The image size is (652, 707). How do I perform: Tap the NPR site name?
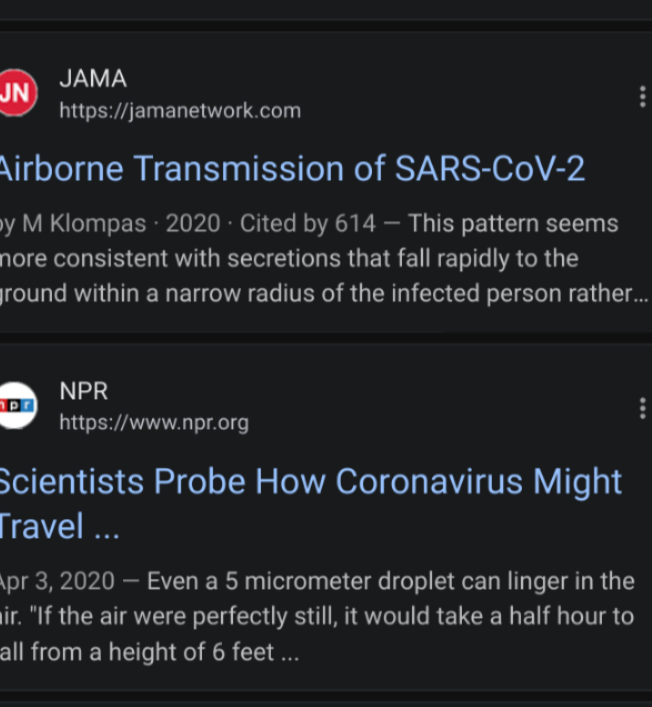[84, 391]
